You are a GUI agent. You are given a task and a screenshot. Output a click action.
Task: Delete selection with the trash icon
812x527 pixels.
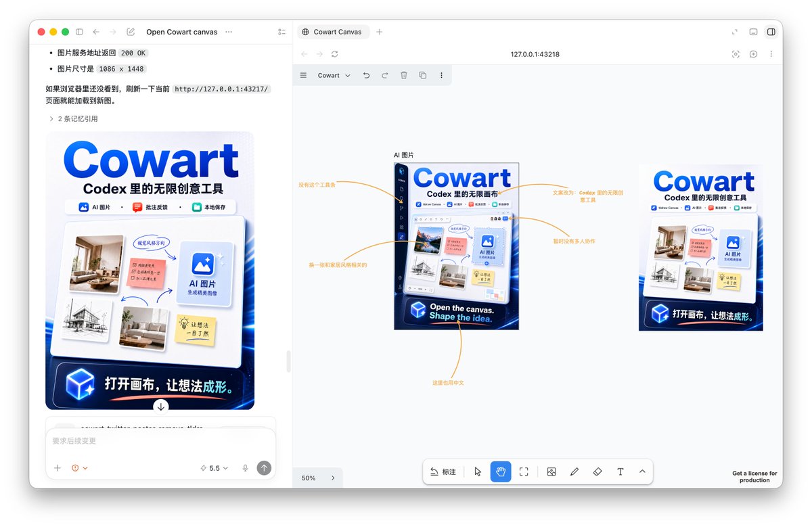404,75
